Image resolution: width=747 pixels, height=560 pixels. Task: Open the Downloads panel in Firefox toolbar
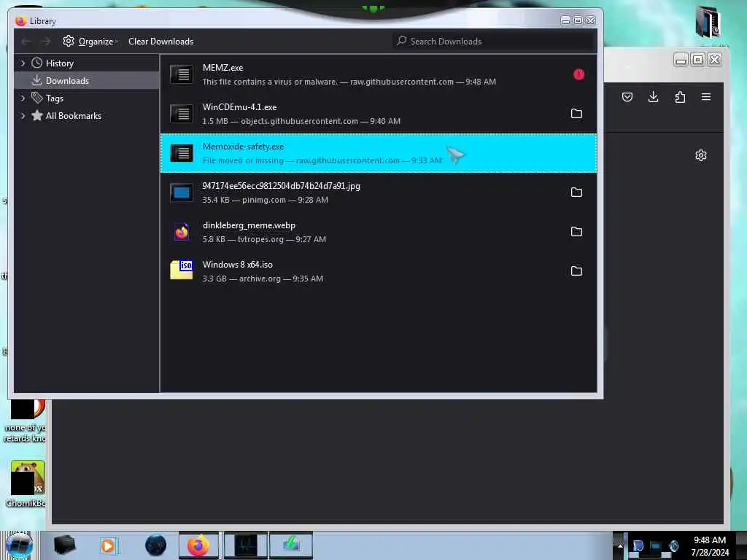pyautogui.click(x=653, y=97)
